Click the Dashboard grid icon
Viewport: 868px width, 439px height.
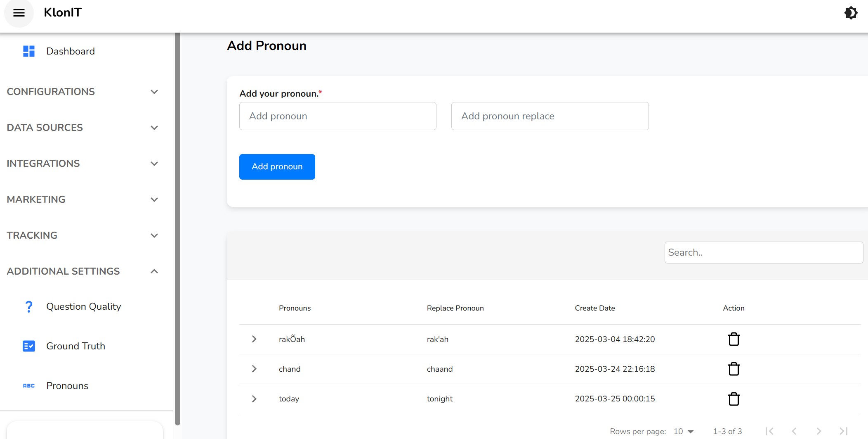pyautogui.click(x=29, y=51)
